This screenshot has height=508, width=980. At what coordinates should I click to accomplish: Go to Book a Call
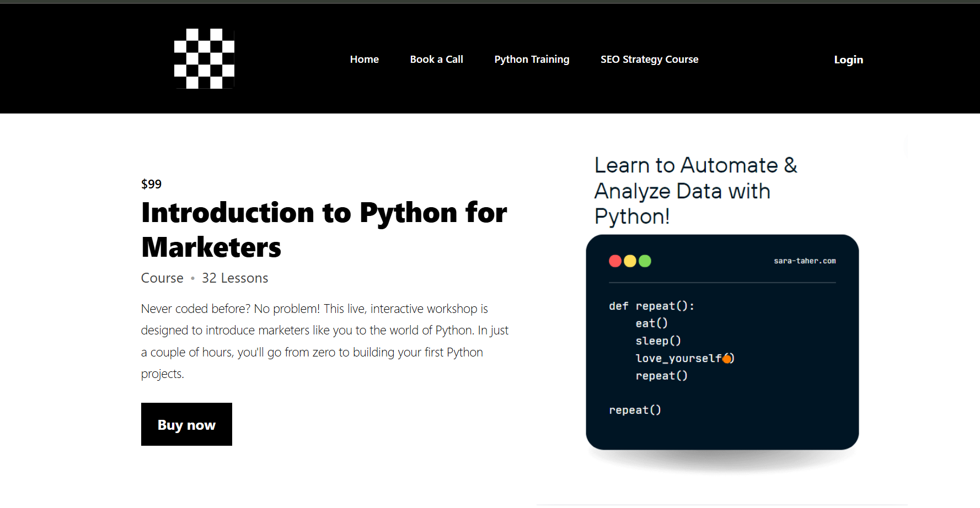coord(436,60)
